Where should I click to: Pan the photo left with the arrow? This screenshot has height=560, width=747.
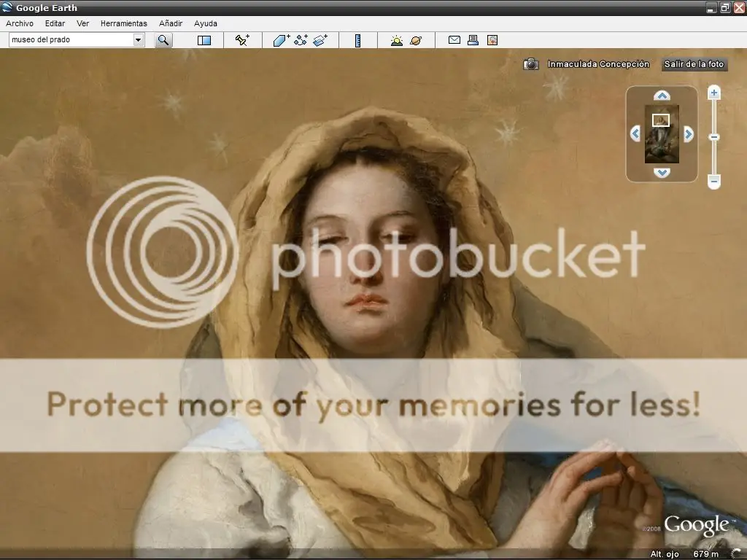[x=635, y=134]
